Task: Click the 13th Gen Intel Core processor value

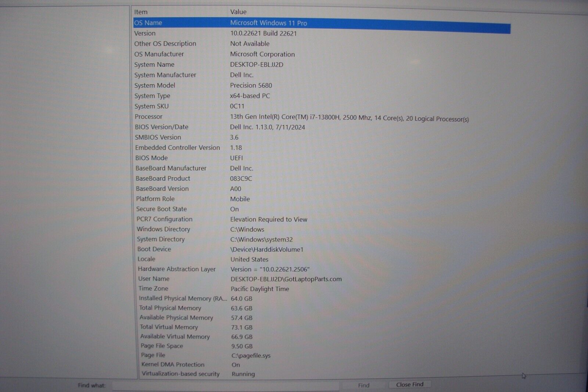Action: click(x=349, y=118)
